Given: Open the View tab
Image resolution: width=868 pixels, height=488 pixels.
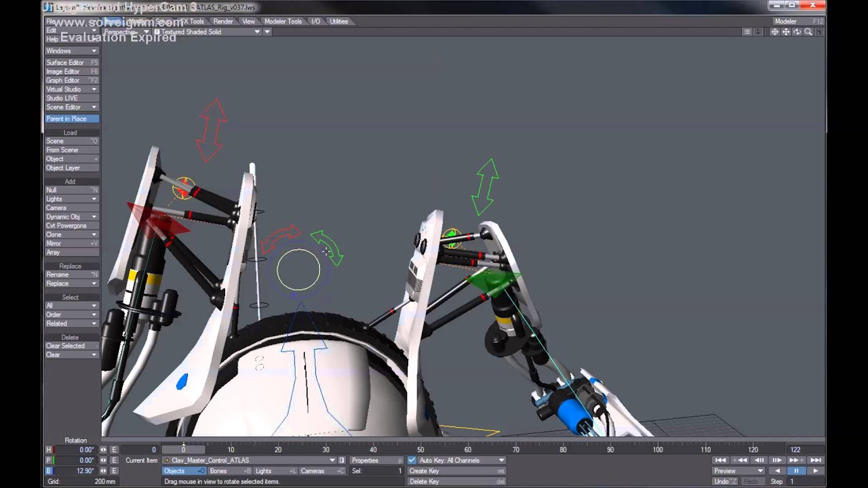Looking at the screenshot, I should pyautogui.click(x=249, y=21).
